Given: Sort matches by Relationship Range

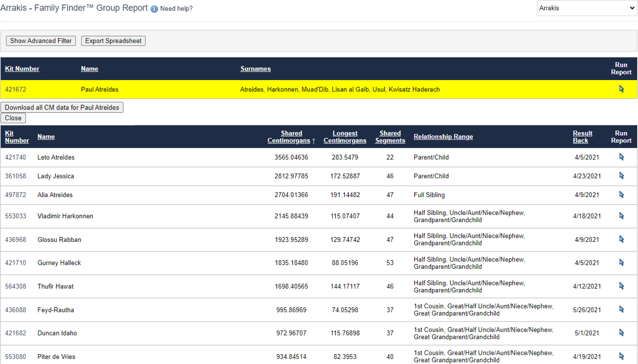Looking at the screenshot, I should (x=444, y=137).
